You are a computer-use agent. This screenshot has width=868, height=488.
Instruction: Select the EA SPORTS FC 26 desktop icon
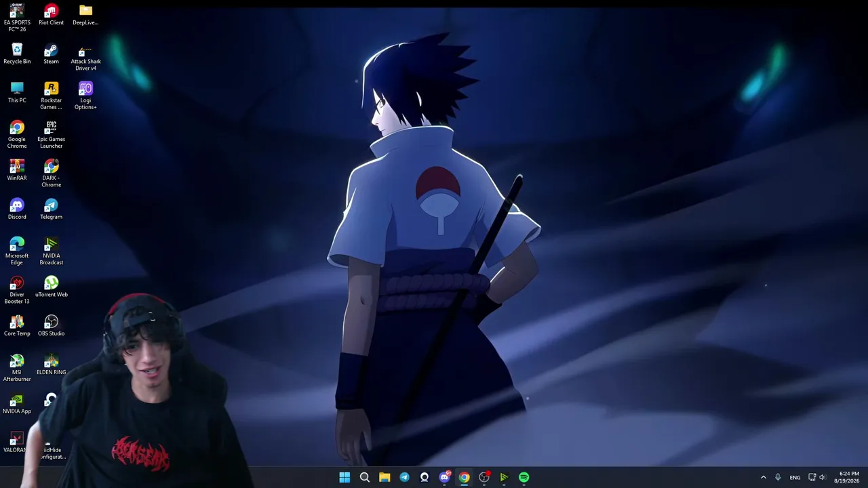pyautogui.click(x=17, y=18)
